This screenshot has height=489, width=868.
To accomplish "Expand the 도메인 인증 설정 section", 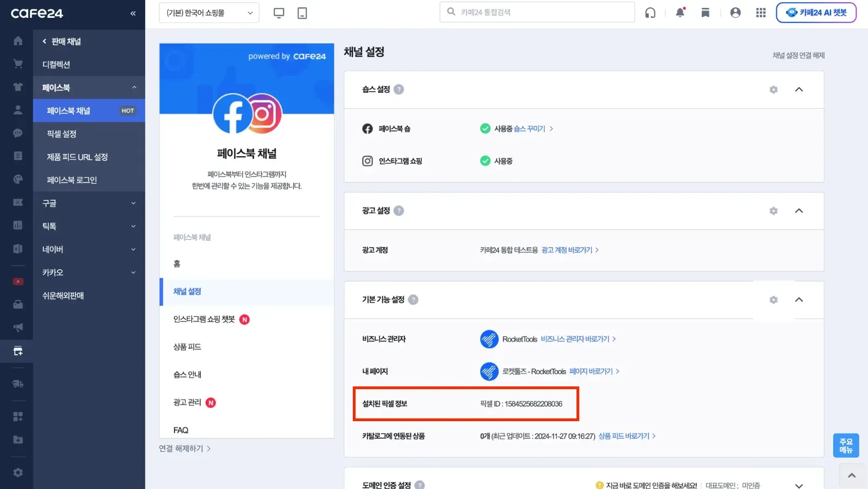I will pos(799,485).
